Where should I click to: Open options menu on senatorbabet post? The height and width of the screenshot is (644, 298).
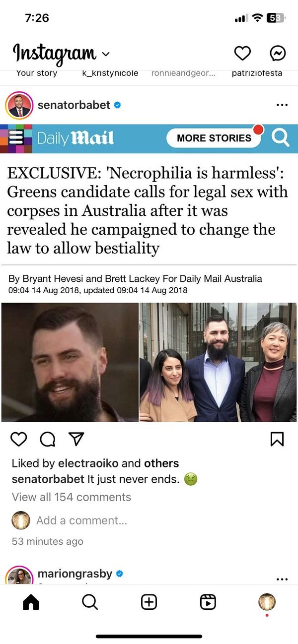click(x=282, y=105)
